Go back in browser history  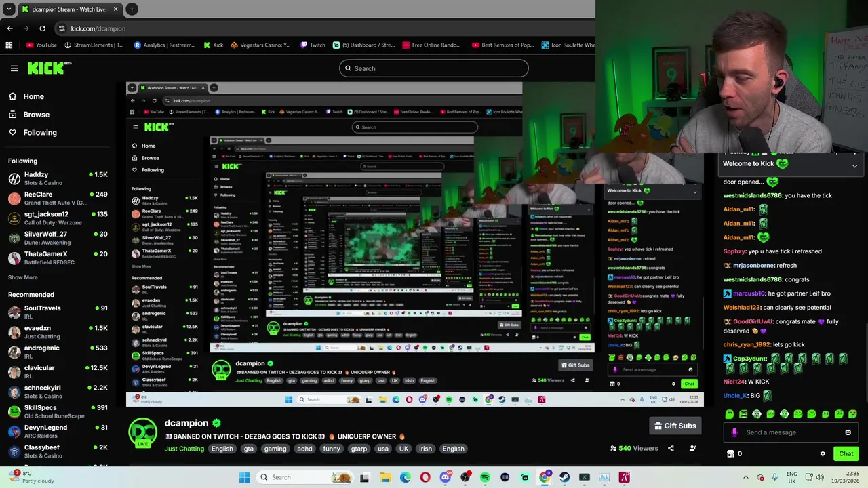point(9,28)
